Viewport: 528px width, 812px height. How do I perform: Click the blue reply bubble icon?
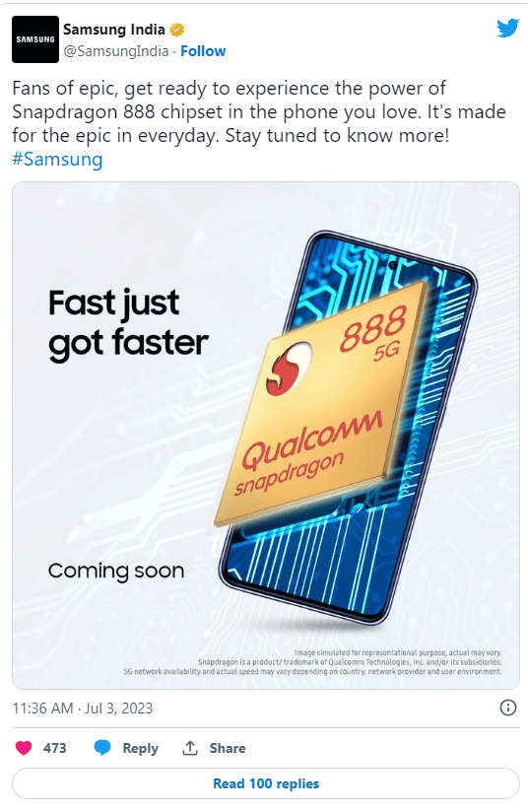102,748
